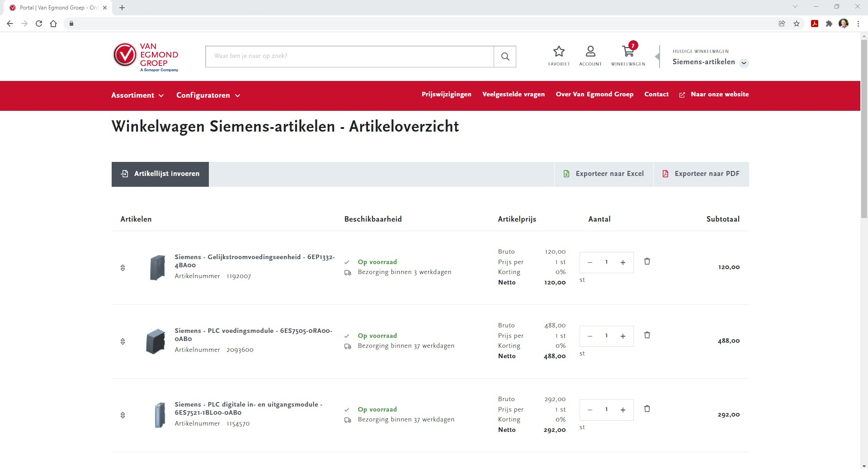Viewport: 868px width, 469px height.
Task: Click reorder handle for article 1192007
Action: (123, 268)
